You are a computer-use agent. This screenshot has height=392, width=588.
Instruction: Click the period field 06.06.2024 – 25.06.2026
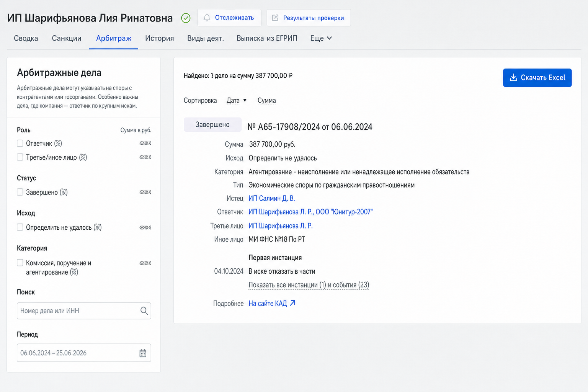click(x=84, y=353)
